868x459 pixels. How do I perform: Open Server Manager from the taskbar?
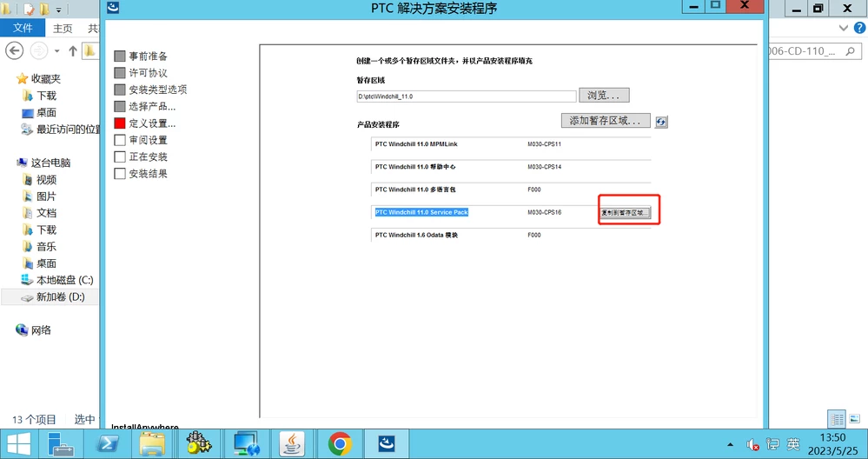(61, 444)
